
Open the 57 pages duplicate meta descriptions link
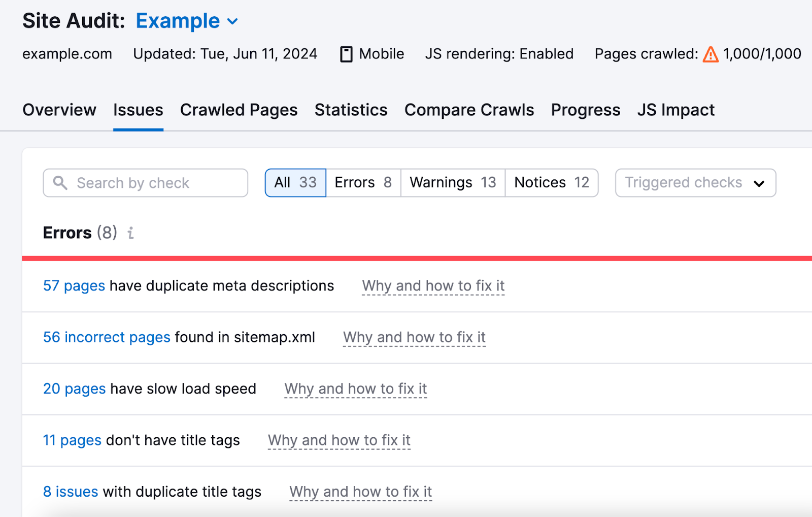point(74,285)
